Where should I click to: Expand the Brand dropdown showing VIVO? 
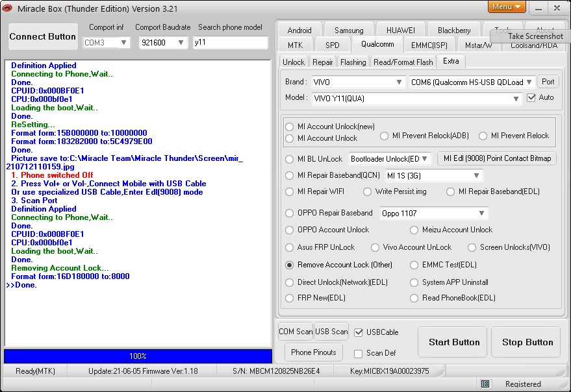(x=399, y=82)
